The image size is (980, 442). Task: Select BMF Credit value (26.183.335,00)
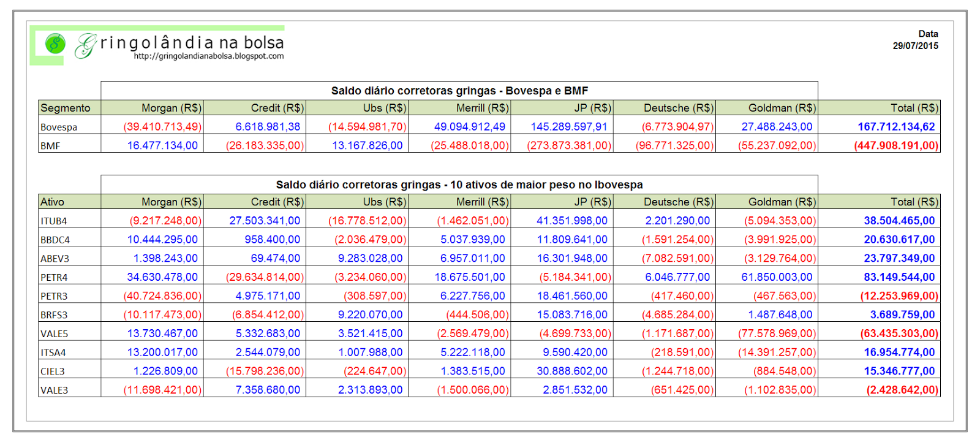(265, 146)
